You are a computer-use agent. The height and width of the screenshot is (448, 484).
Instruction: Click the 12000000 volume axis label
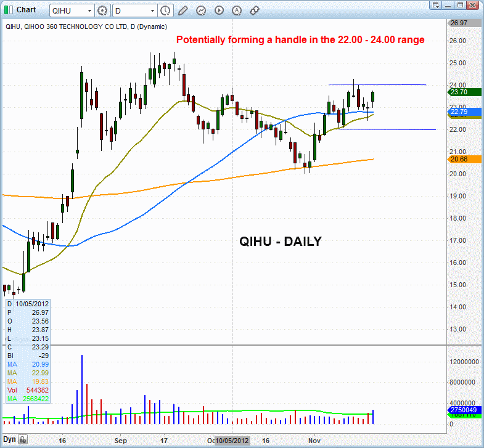pos(464,362)
